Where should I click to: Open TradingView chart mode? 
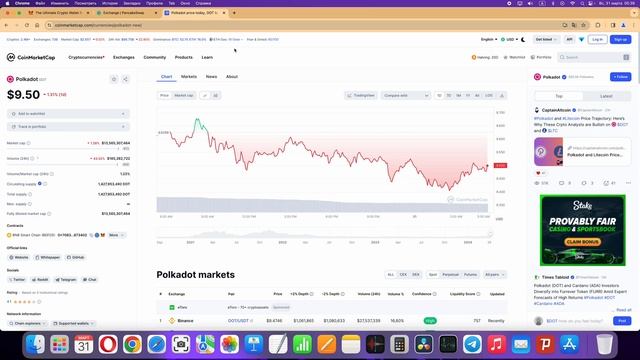[360, 96]
